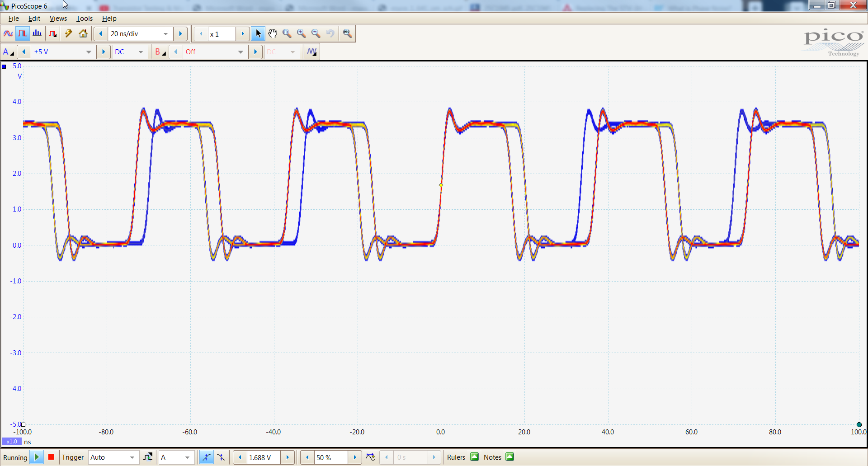
Task: Click the Zoom out magnifier
Action: [316, 34]
